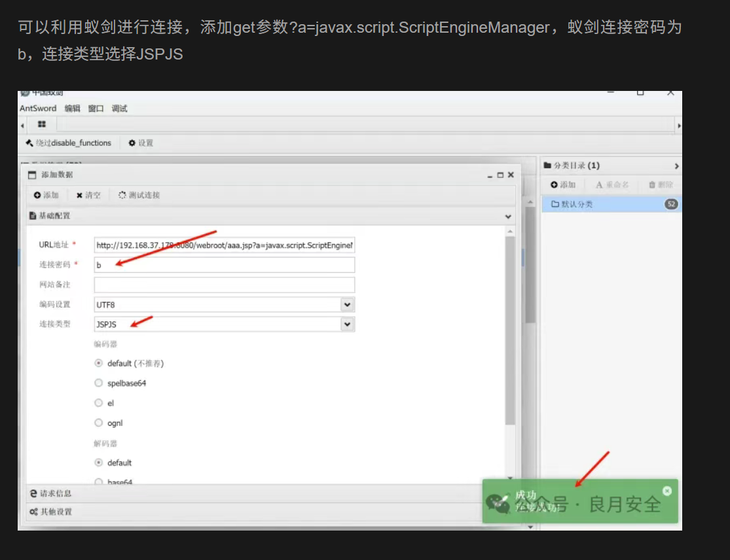Click 添加 in the 添加数据 toolbar
Viewport: 730px width, 560px height.
point(46,195)
